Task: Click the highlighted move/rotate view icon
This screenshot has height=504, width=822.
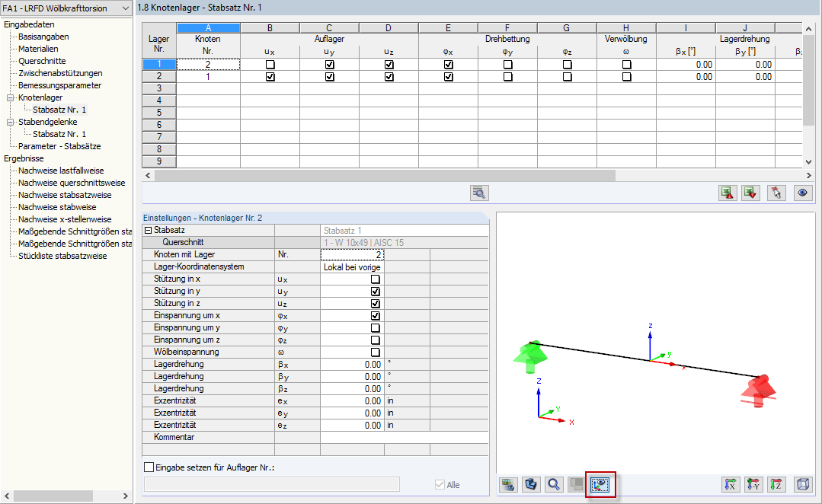Action: click(x=600, y=484)
